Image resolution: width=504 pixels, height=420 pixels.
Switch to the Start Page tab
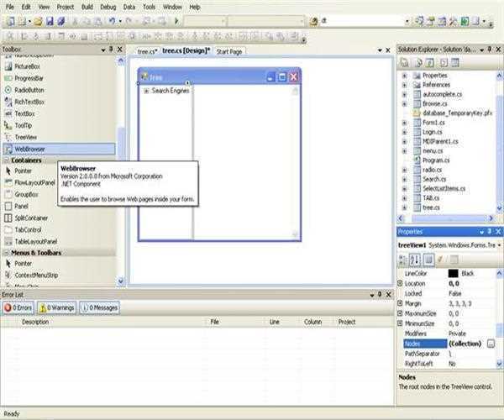229,51
